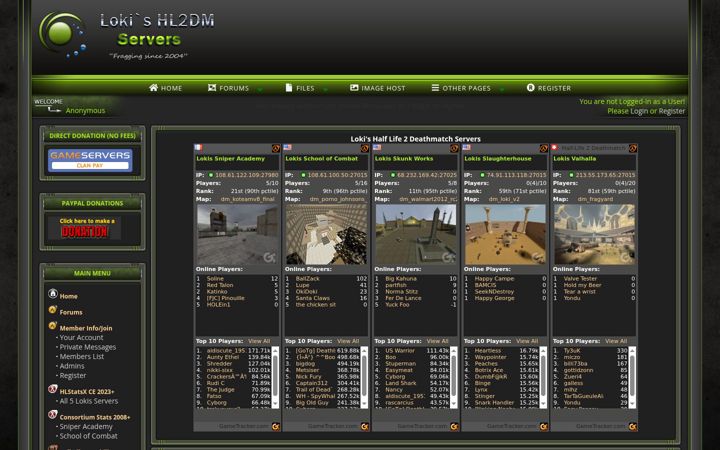The image size is (720, 450).
Task: Open Members List in the sidebar
Action: tap(82, 356)
